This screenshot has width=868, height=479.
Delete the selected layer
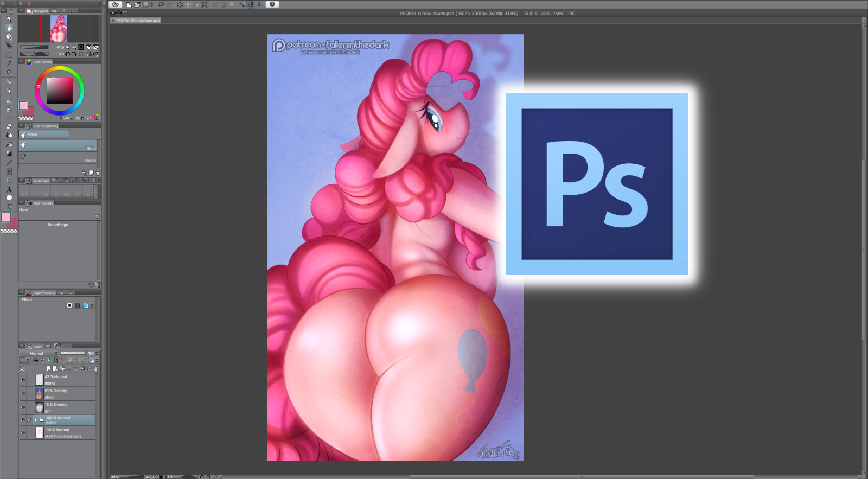tap(96, 369)
